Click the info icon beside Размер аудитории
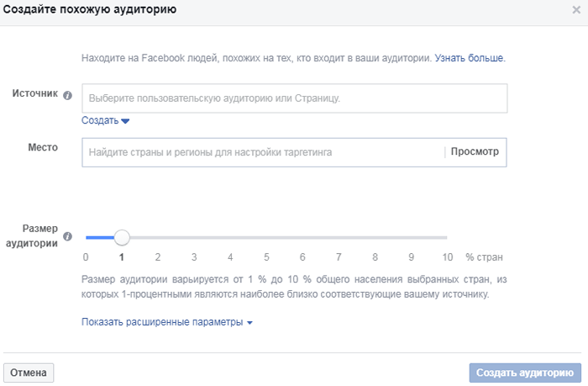Image resolution: width=588 pixels, height=386 pixels. 67,236
